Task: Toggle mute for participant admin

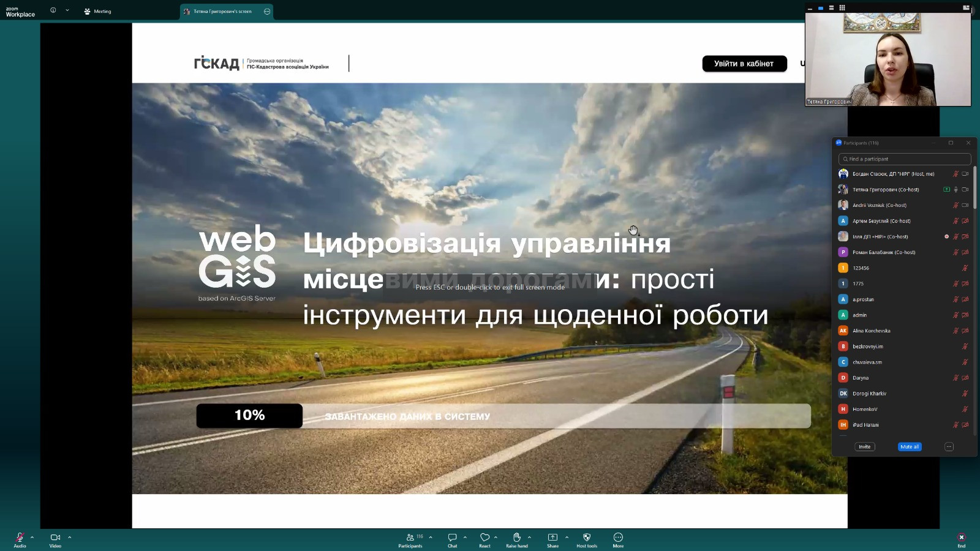Action: coord(956,315)
